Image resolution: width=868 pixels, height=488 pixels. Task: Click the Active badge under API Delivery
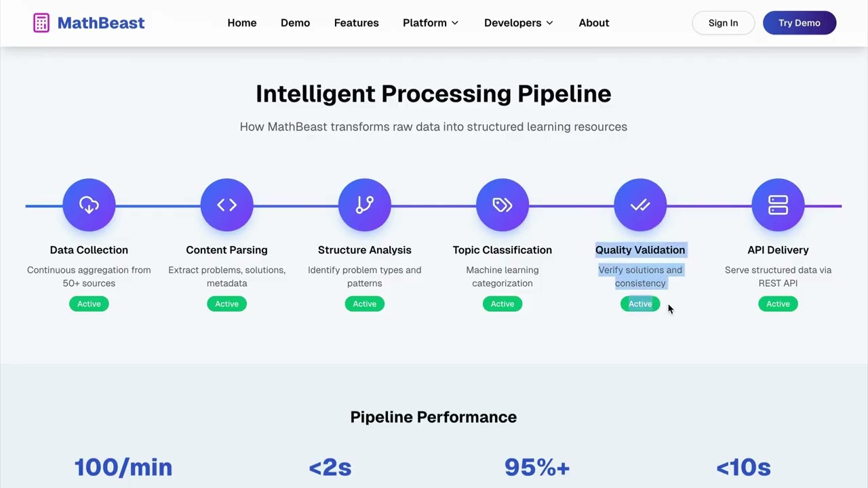(778, 304)
